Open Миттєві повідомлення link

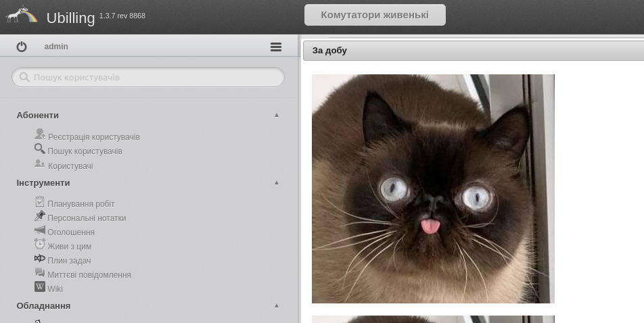coord(89,275)
